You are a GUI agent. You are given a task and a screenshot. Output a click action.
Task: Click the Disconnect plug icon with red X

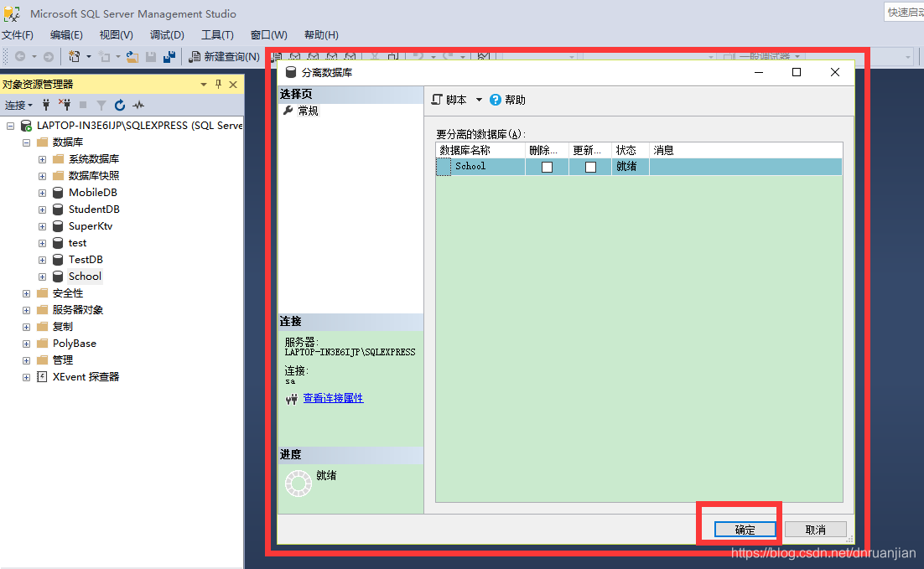click(65, 105)
